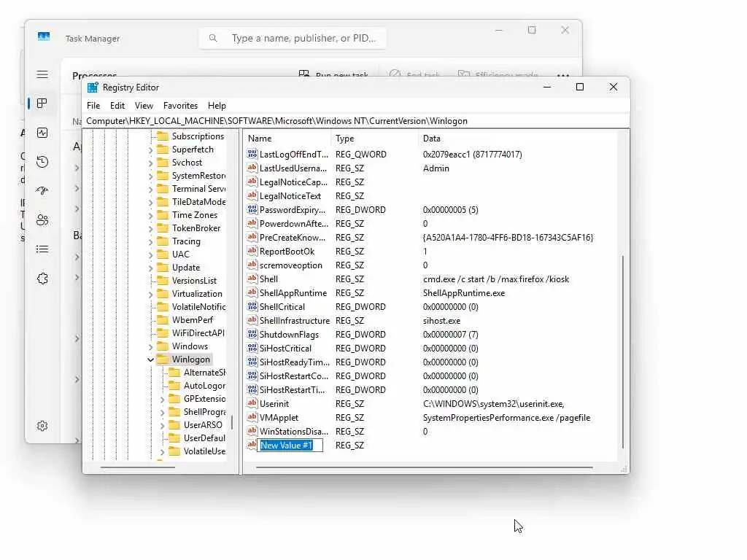
Task: Select the Userinit value name
Action: 274,404
